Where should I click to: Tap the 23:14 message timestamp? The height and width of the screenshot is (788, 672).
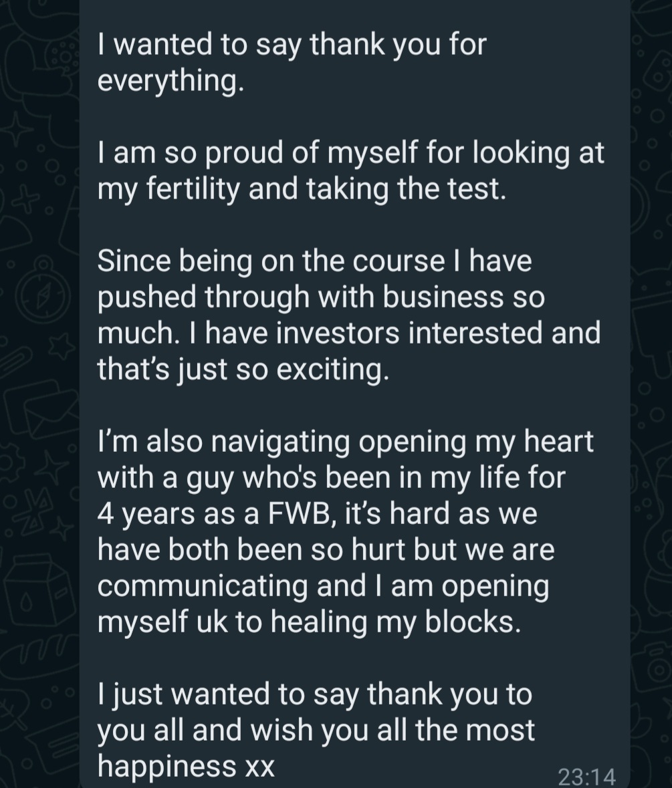click(x=586, y=777)
